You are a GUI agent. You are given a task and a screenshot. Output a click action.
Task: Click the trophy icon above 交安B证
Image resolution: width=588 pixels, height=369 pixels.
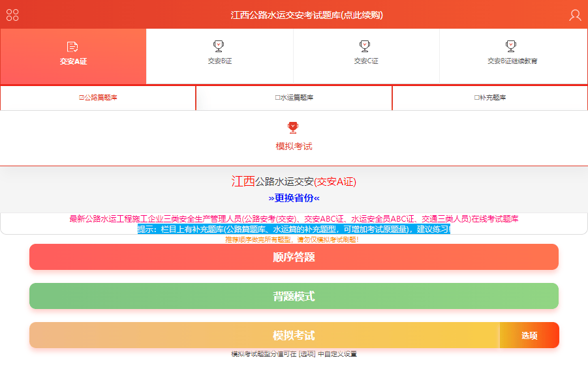click(219, 46)
